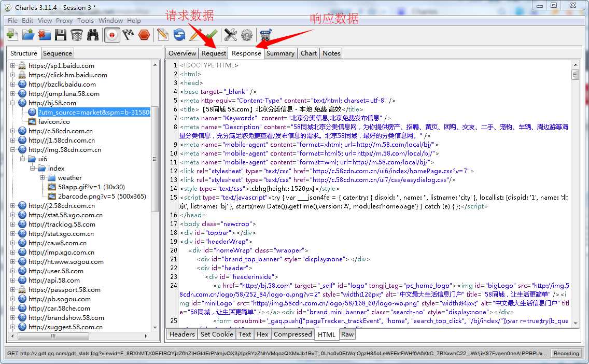Image resolution: width=589 pixels, height=364 pixels.
Task: Open Find with the binoculars icon
Action: 93,35
